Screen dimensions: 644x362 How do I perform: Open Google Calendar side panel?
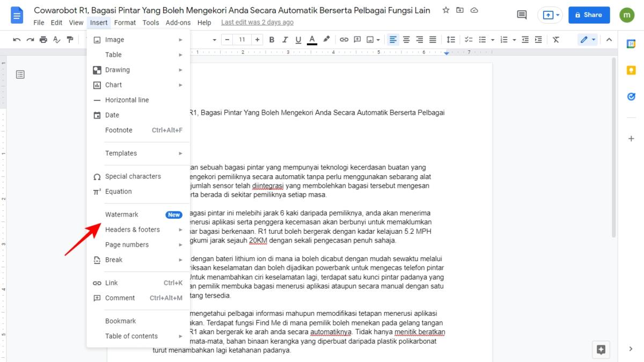[631, 44]
